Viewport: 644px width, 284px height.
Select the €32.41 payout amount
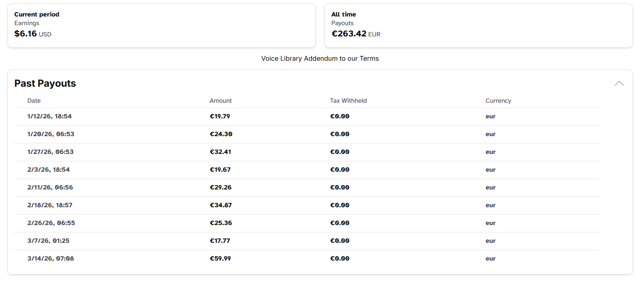coord(220,152)
